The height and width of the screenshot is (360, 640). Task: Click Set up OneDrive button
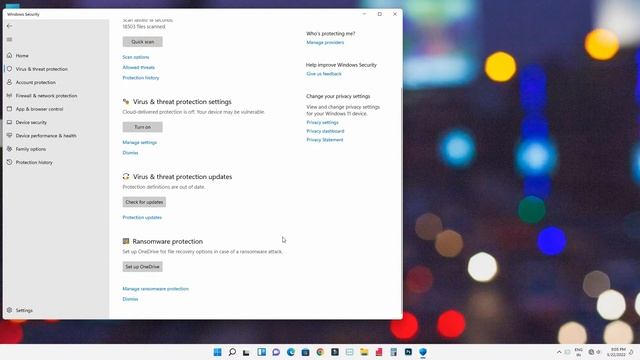(142, 267)
